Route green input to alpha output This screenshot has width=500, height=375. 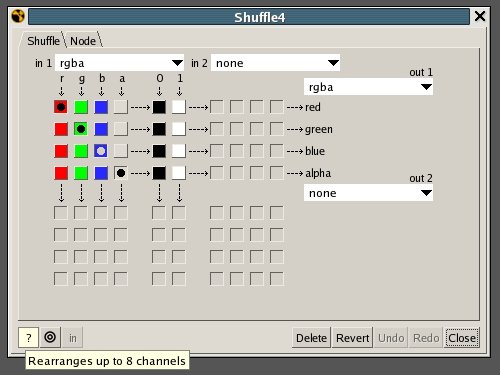81,173
